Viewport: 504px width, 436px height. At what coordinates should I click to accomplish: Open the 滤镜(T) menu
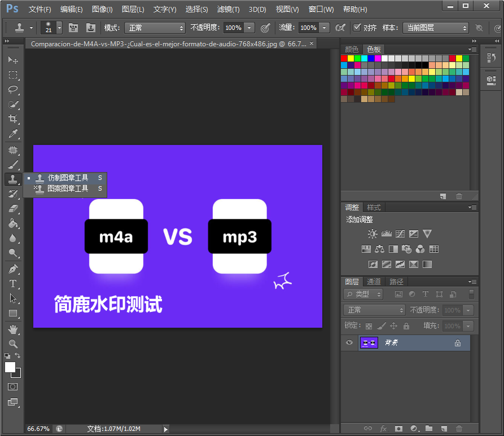(x=228, y=10)
